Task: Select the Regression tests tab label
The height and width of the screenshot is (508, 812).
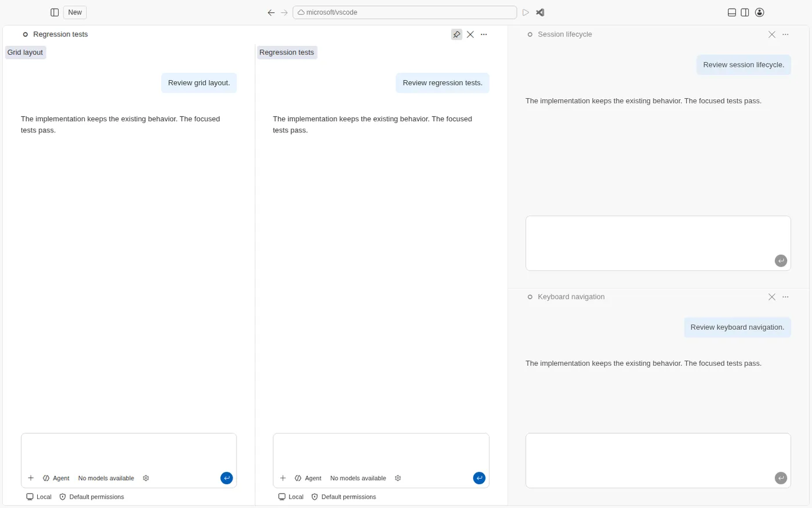Action: pyautogui.click(x=287, y=52)
